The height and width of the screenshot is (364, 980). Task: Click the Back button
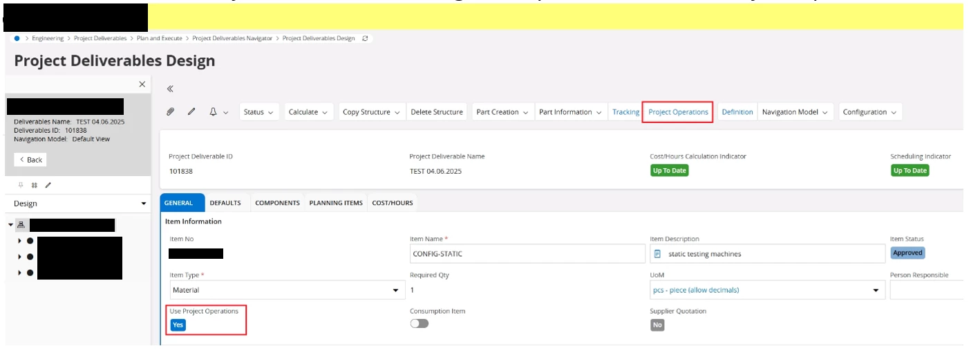coord(30,160)
